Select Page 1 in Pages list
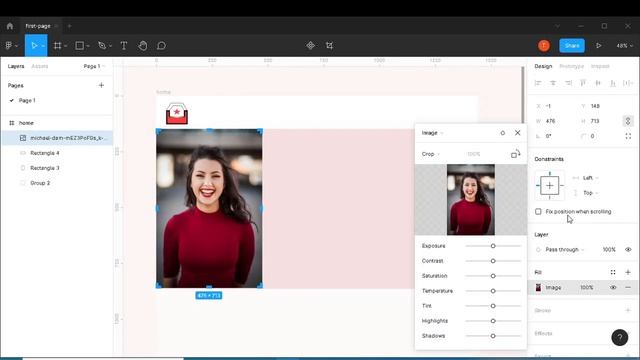640x360 pixels. (x=27, y=100)
